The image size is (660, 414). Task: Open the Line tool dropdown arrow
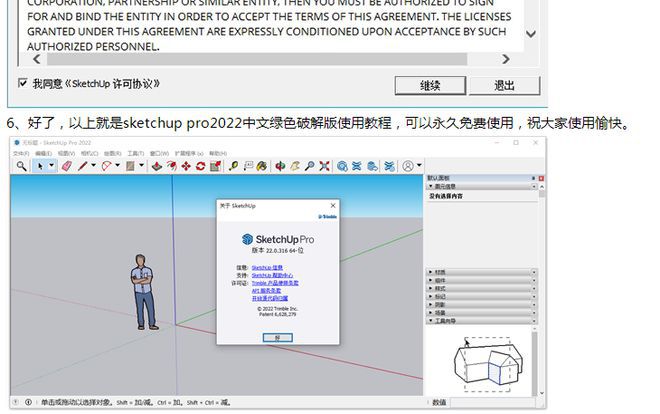click(93, 166)
